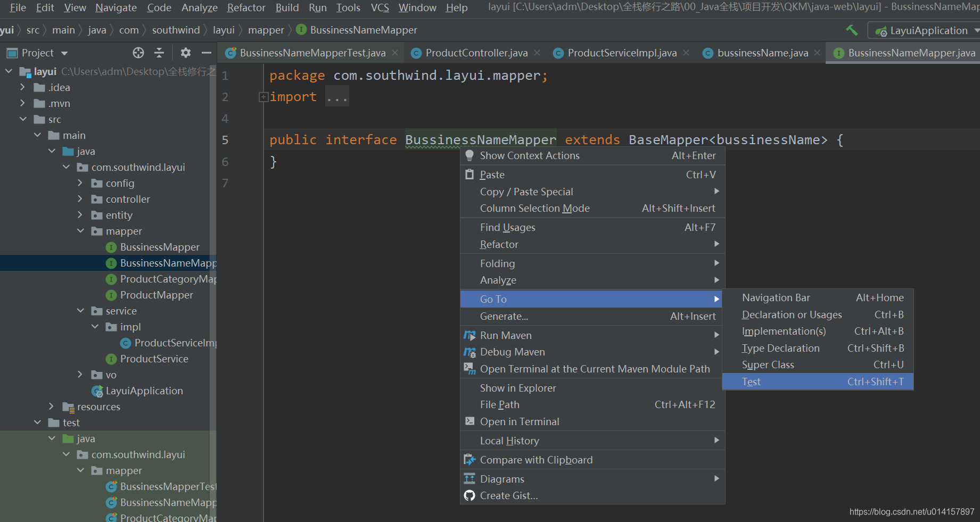Click the mapper breadcrumb in navigation bar
This screenshot has height=522, width=980.
coord(266,30)
